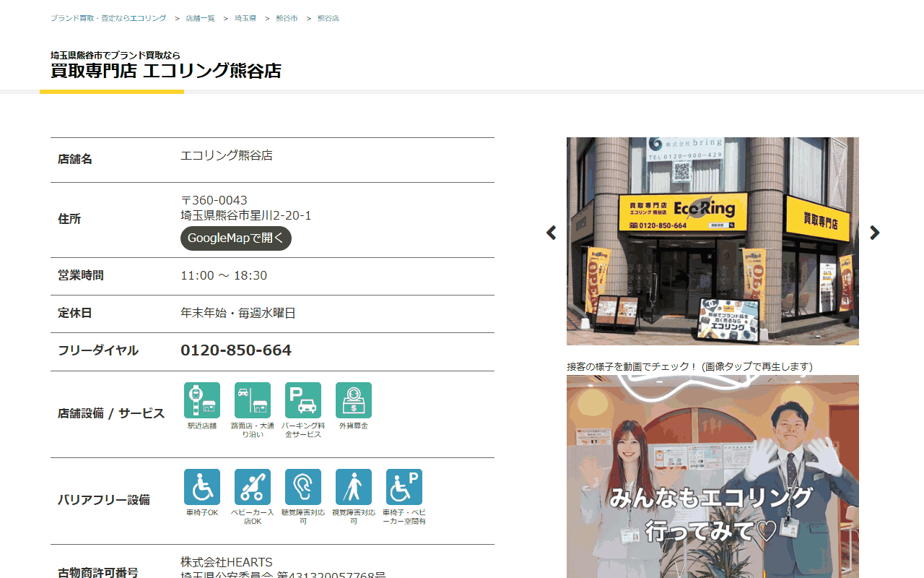Click the 店舗名 row label
This screenshot has height=578, width=924.
(75, 159)
